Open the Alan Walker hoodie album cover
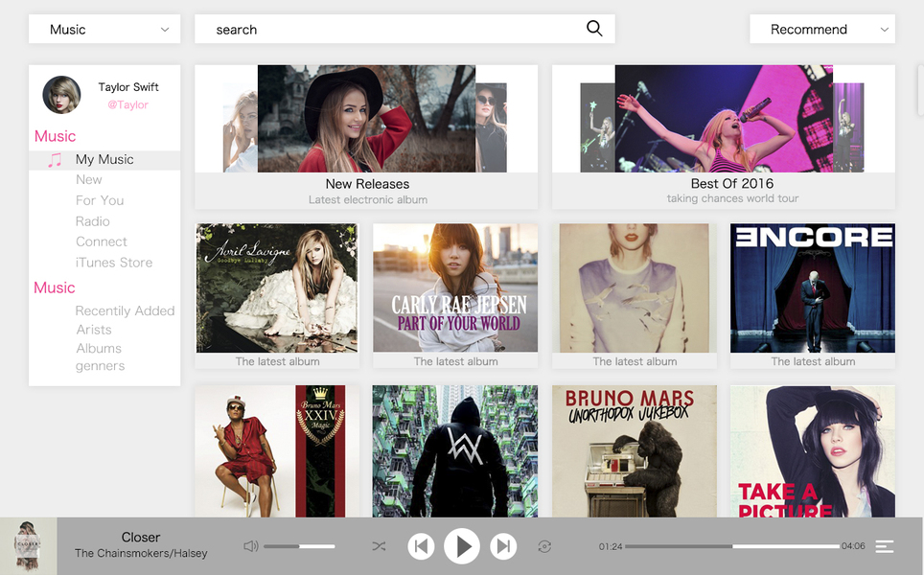The image size is (924, 575). pyautogui.click(x=455, y=451)
